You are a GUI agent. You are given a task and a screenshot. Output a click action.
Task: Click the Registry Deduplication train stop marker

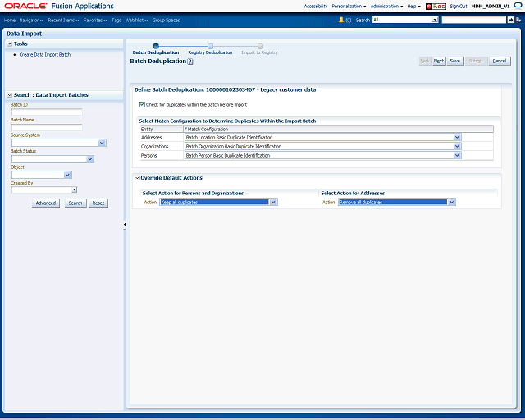click(210, 46)
